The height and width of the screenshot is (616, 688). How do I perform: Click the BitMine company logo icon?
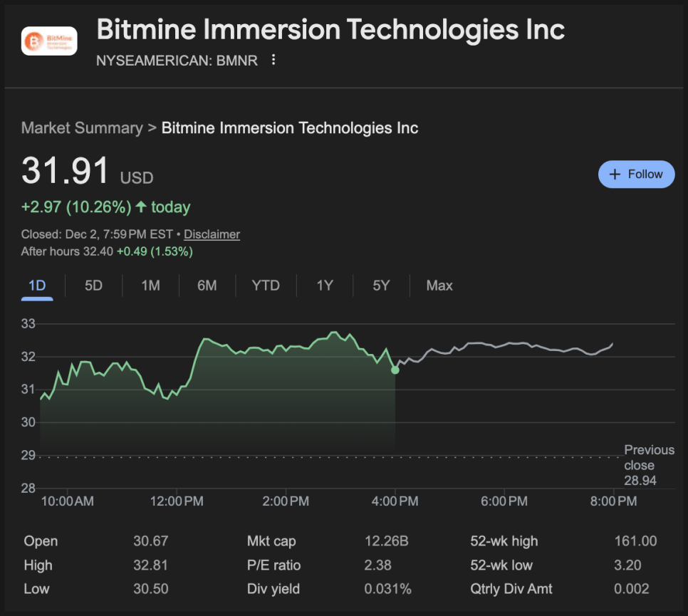(x=49, y=41)
